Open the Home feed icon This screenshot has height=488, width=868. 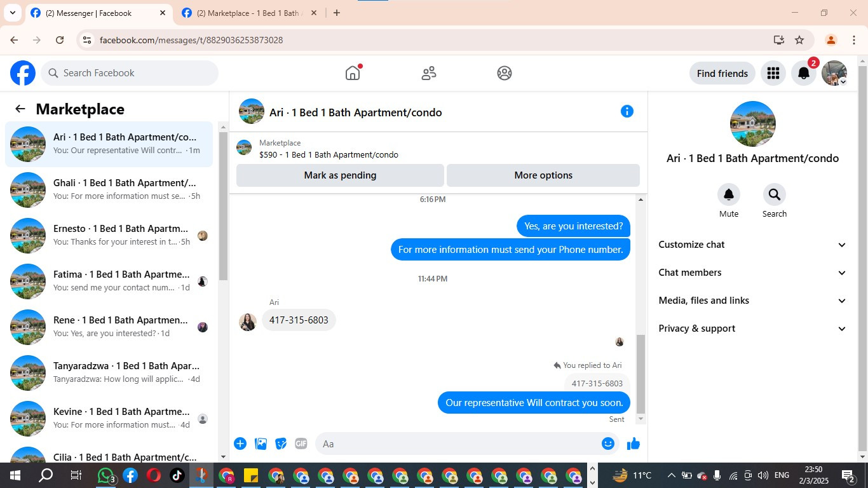[353, 73]
